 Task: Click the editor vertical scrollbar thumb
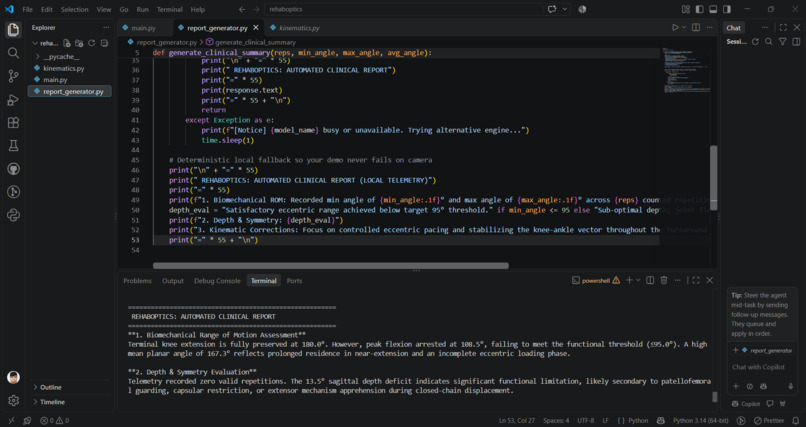713,177
